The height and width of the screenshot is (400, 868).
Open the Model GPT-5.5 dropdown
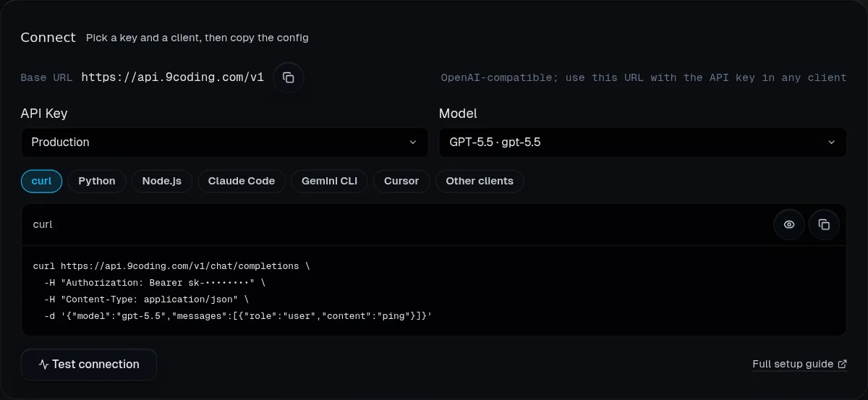pyautogui.click(x=642, y=142)
